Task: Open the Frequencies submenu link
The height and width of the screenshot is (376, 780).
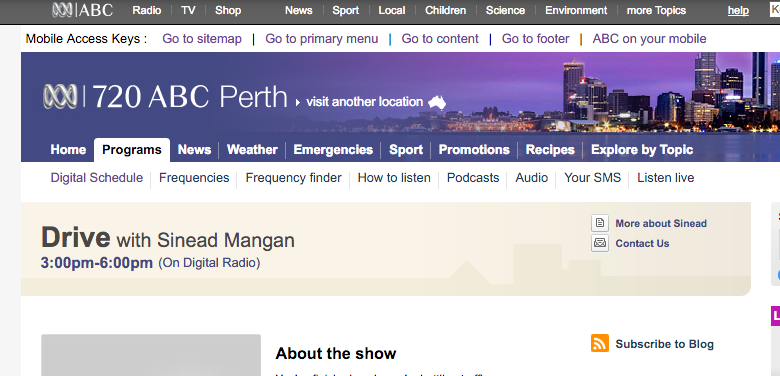Action: (x=194, y=178)
